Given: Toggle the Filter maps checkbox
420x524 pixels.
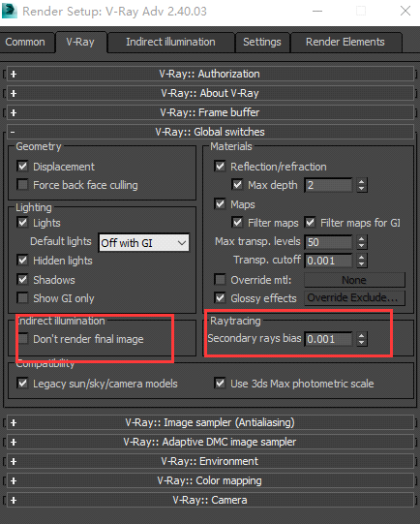Looking at the screenshot, I should pyautogui.click(x=237, y=222).
